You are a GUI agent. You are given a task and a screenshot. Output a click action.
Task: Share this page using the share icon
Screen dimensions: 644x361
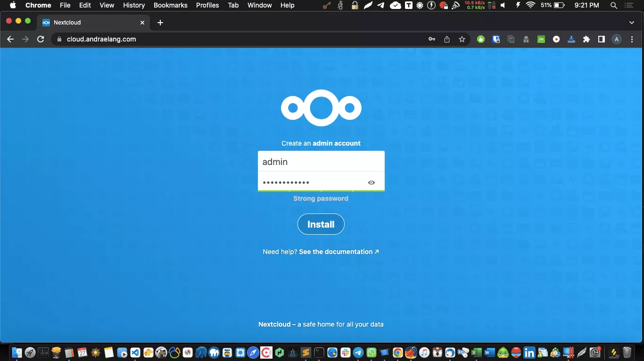click(447, 39)
